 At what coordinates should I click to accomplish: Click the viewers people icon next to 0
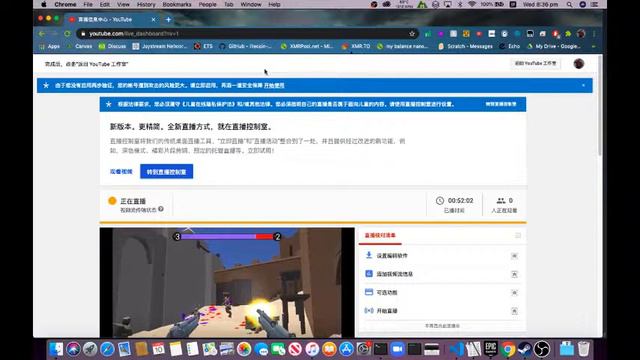[501, 200]
